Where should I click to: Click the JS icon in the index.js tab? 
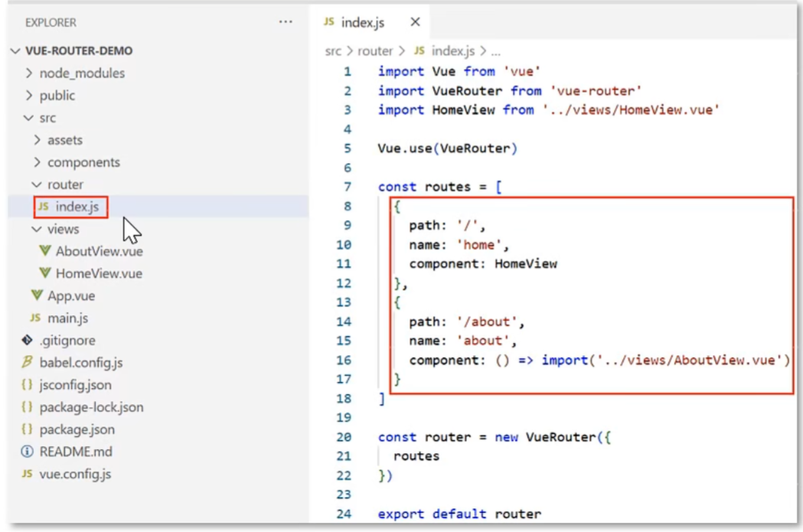click(x=329, y=21)
